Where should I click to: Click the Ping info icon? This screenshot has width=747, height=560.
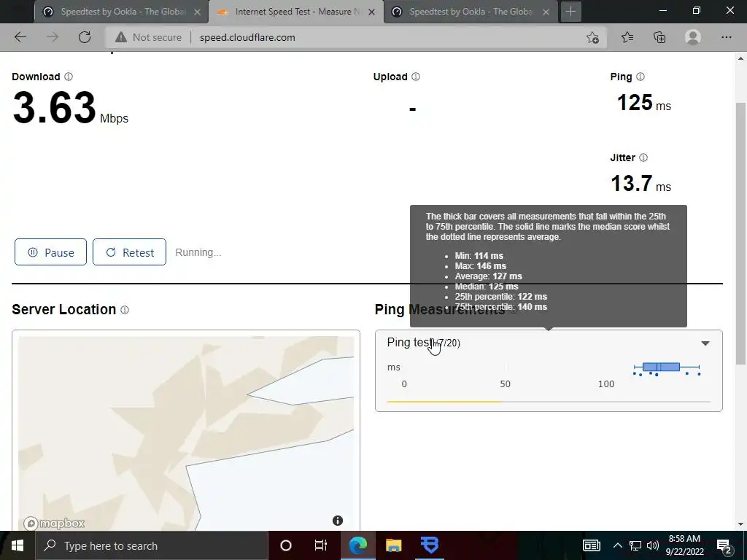coord(640,77)
